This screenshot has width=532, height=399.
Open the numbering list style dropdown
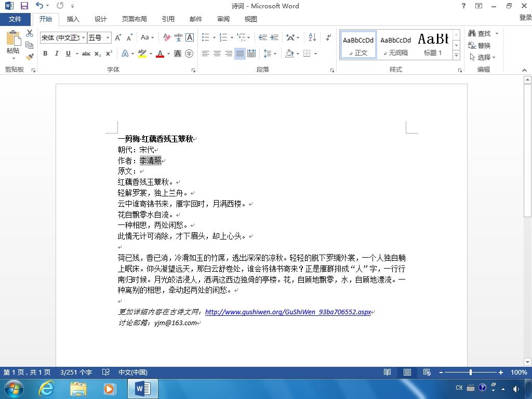pyautogui.click(x=232, y=37)
